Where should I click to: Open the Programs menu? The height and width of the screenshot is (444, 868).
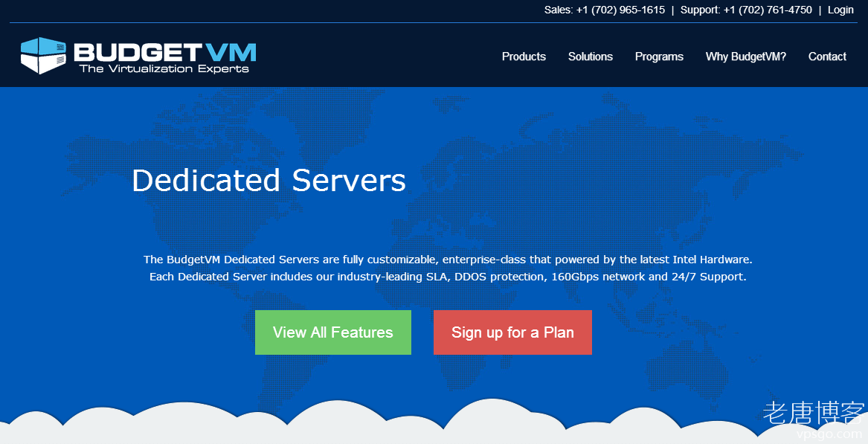coord(659,57)
